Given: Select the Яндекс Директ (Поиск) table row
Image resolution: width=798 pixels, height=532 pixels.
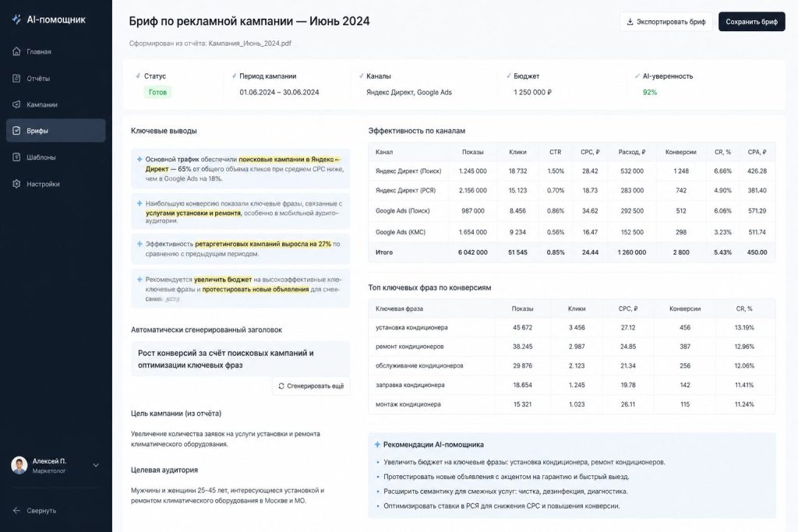Looking at the screenshot, I should pos(571,171).
